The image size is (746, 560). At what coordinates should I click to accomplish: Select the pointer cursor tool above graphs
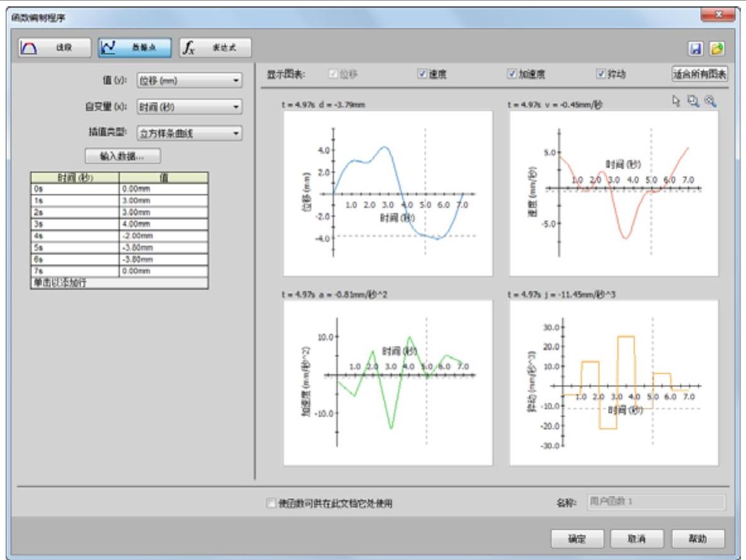[676, 101]
